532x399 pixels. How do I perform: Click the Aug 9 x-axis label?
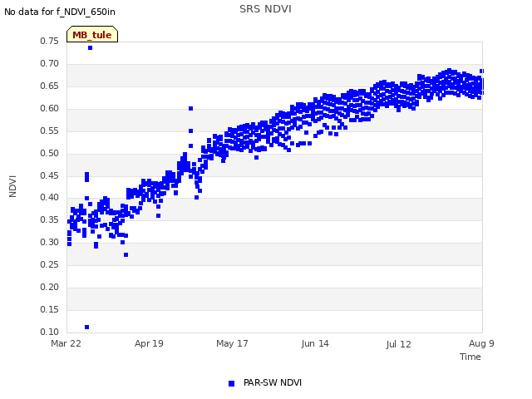(481, 343)
